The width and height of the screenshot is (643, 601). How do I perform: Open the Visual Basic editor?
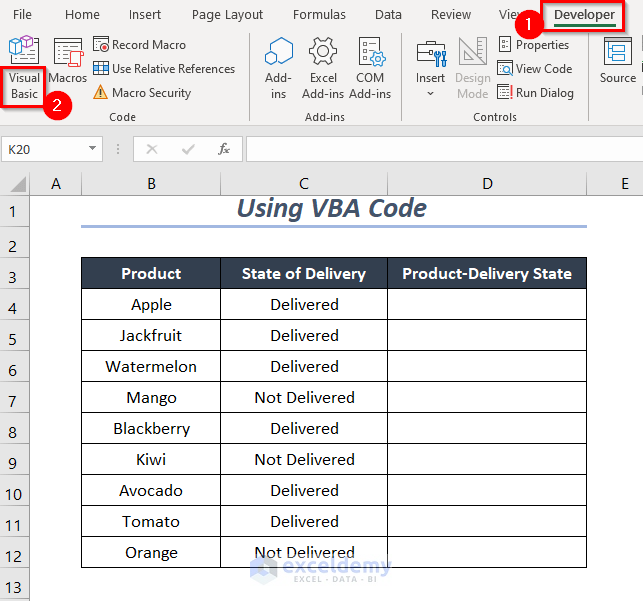pos(24,68)
